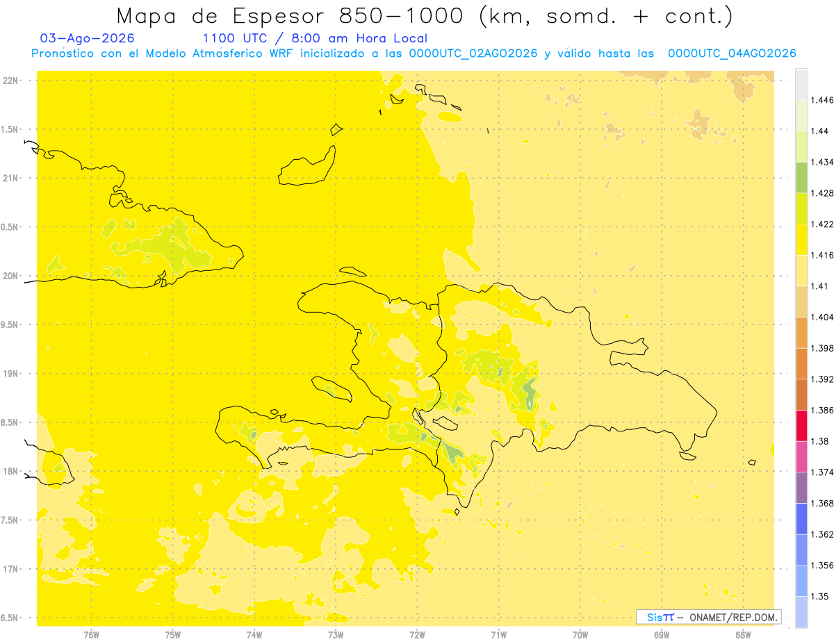This screenshot has width=834, height=644.
Task: Click the 21N latitude label
Action: pos(10,178)
